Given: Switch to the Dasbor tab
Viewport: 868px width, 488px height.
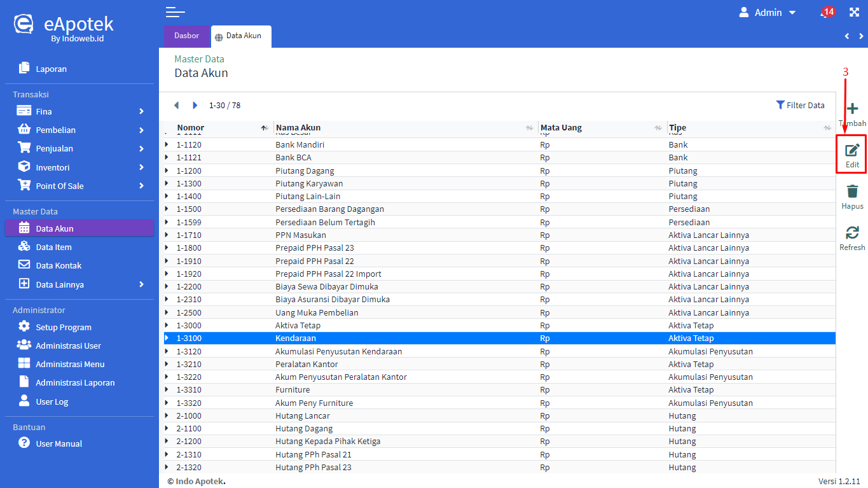Looking at the screenshot, I should [186, 36].
